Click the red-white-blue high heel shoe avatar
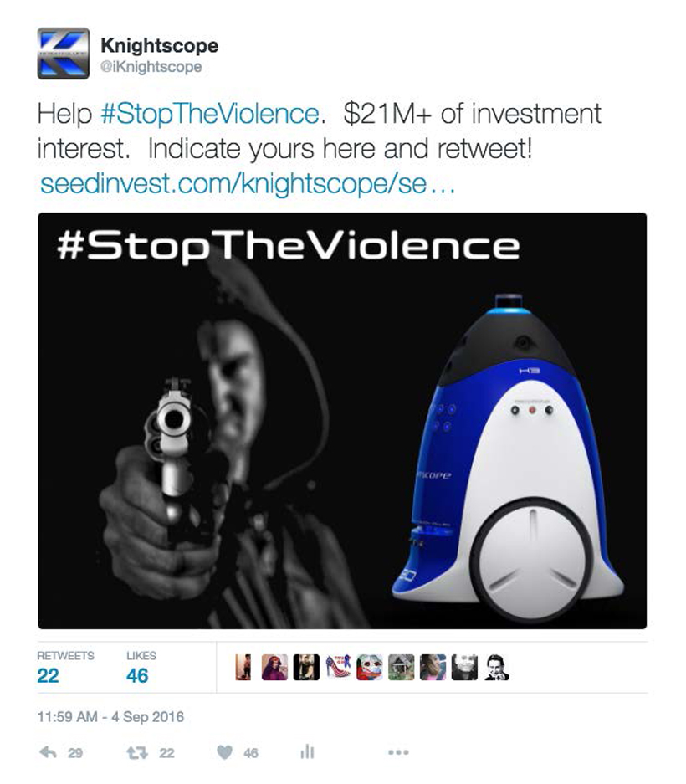The image size is (686, 784). tap(338, 668)
